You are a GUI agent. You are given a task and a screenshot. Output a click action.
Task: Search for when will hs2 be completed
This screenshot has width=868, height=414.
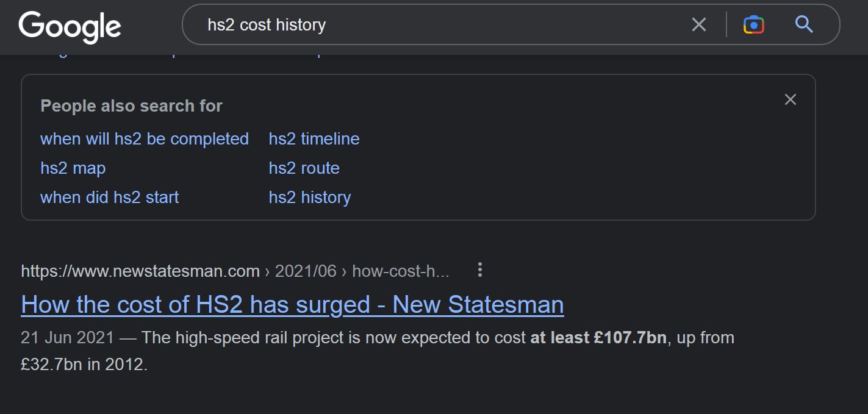coord(145,139)
